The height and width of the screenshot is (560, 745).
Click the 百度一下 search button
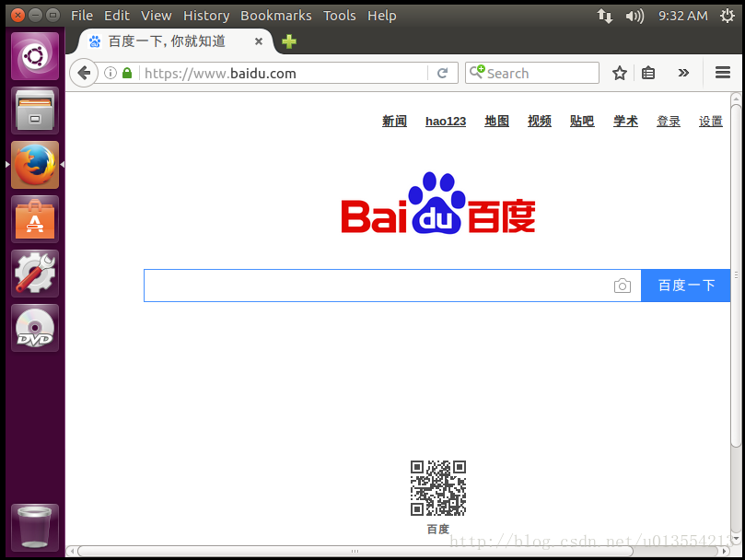pos(686,286)
